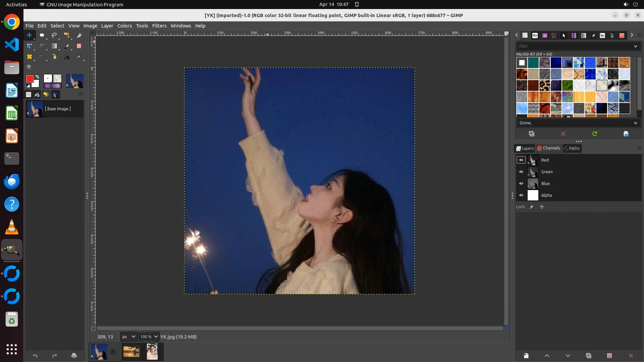Switch to the sunset image thumbnail tab

131,352
